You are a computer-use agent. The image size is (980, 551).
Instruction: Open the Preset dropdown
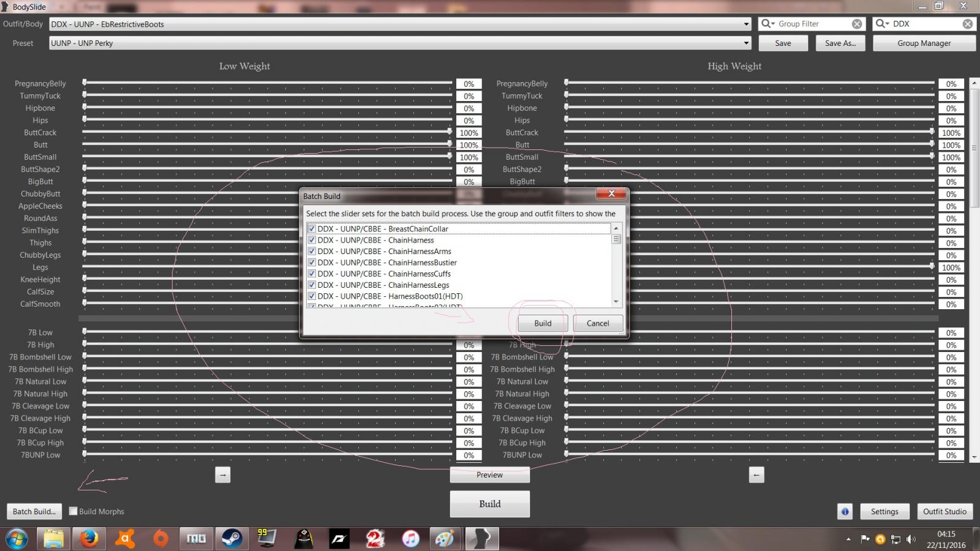(x=746, y=43)
